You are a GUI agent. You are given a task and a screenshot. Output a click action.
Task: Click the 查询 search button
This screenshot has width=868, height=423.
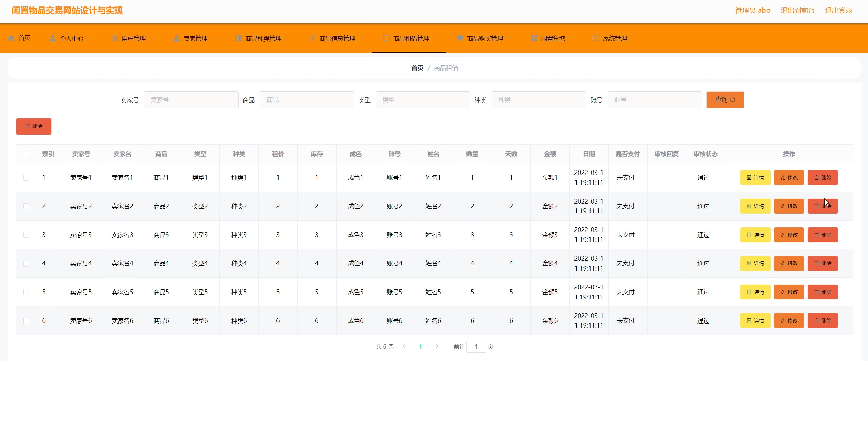[725, 100]
